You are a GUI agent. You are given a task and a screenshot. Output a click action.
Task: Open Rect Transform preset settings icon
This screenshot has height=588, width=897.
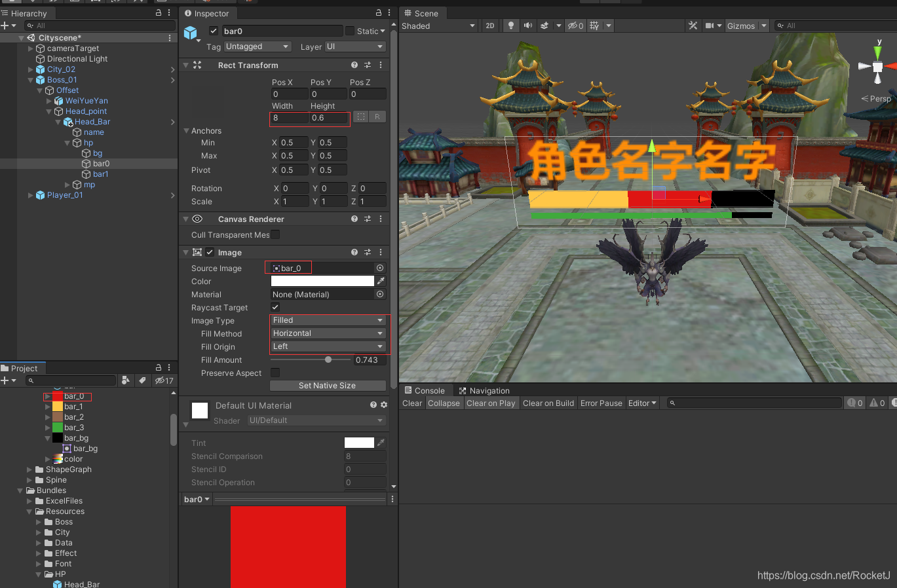367,65
